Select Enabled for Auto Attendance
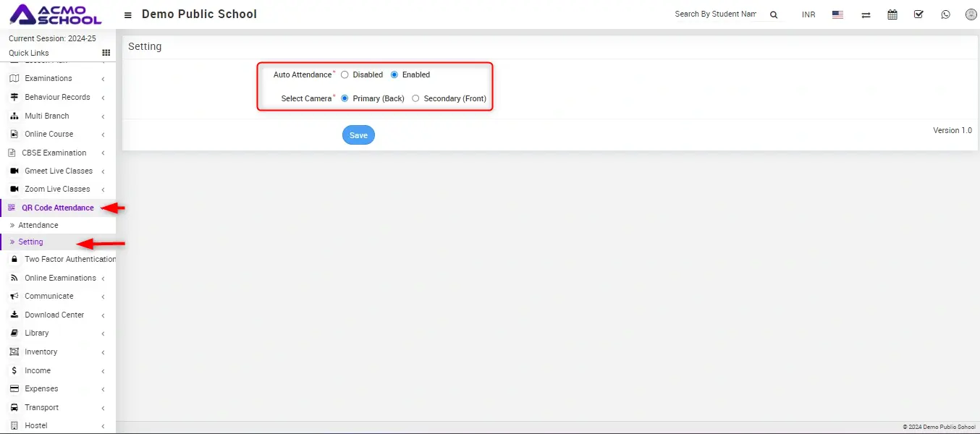980x434 pixels. coord(394,75)
